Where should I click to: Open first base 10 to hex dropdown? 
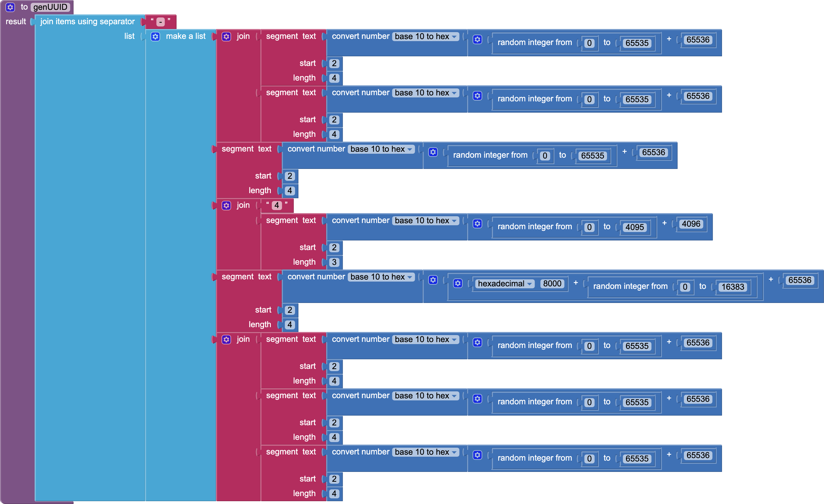click(426, 36)
